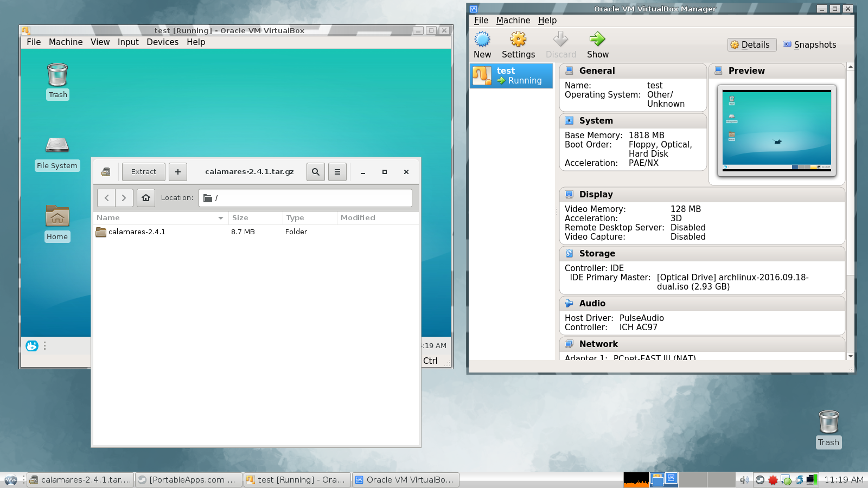Open Machine menu in VirtualBox Manager
868x488 pixels.
pos(513,20)
